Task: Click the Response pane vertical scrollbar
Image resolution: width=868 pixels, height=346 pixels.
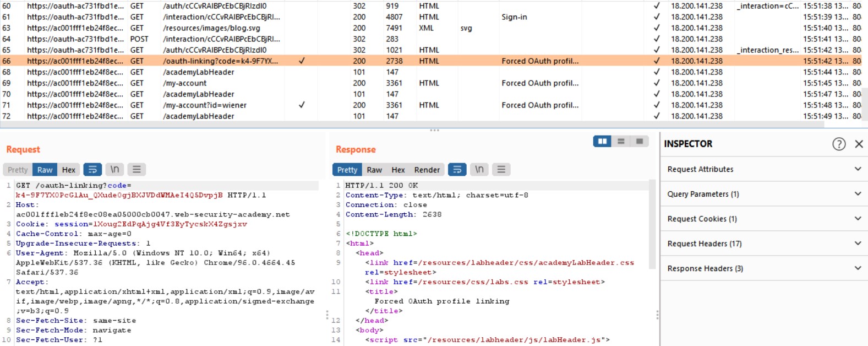Action: [x=652, y=224]
